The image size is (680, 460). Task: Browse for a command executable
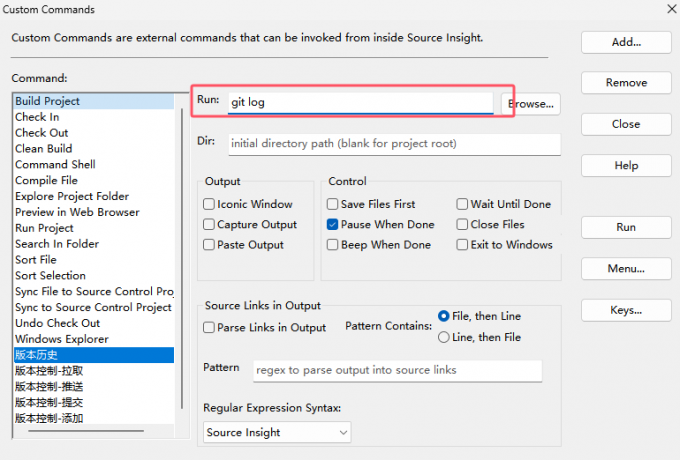coord(531,104)
